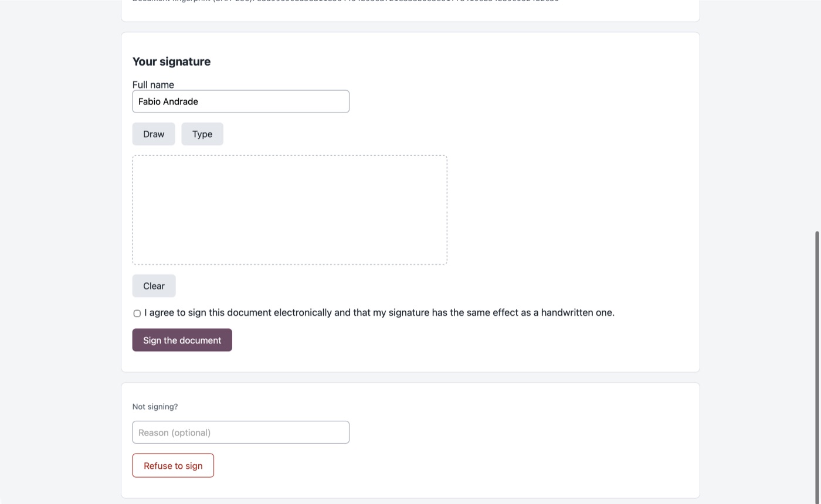Place cursor after 'Andrade' in name field

point(199,101)
